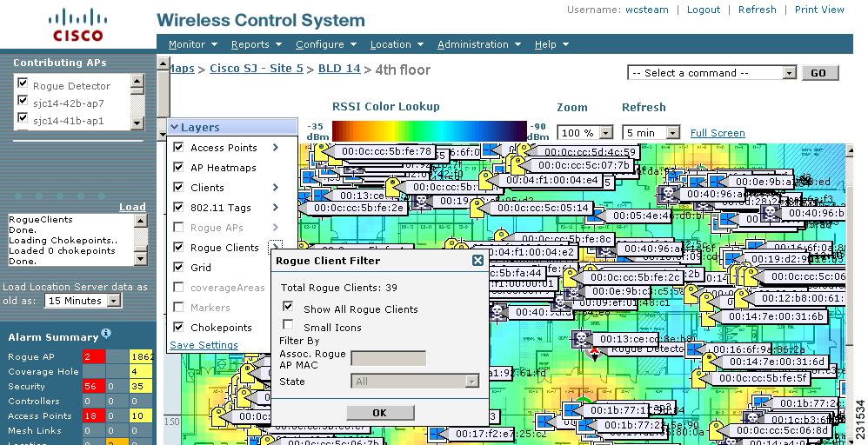Click OK in Rogue Client Filter
This screenshot has height=445, width=868.
tap(380, 413)
